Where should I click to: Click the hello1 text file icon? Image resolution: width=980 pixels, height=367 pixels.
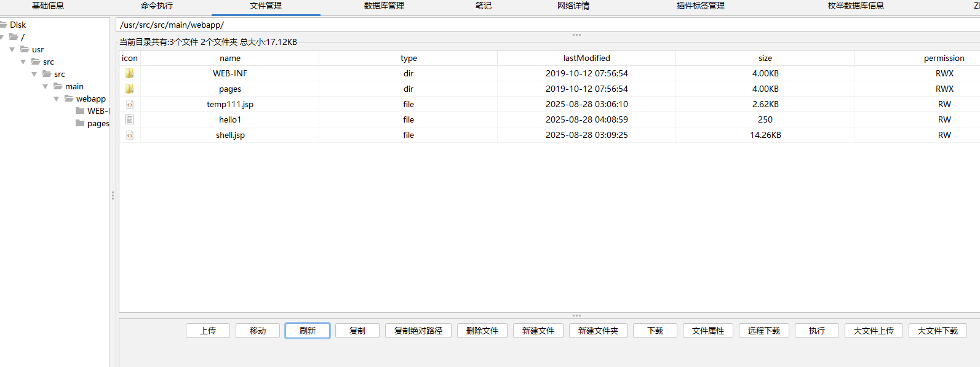[x=130, y=119]
